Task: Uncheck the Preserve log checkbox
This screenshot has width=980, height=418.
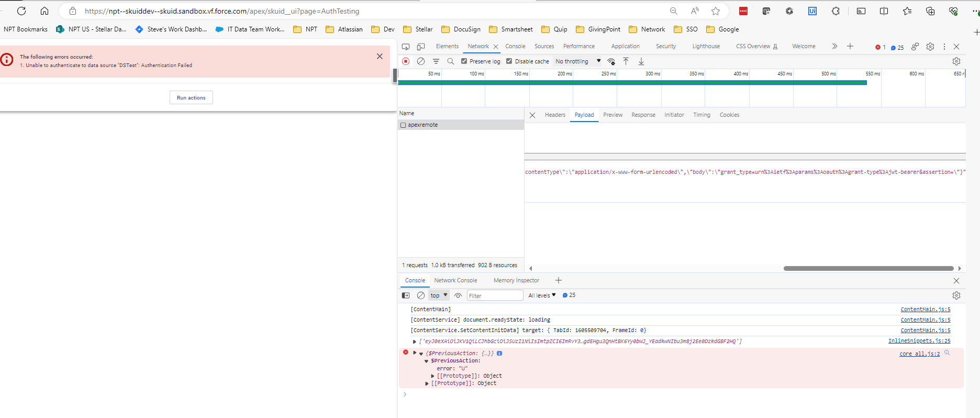Action: 464,61
